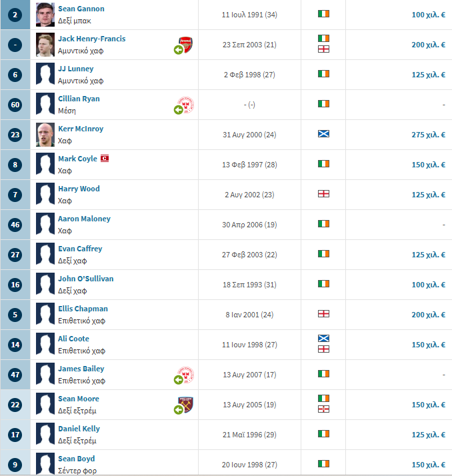Click Jack Henry-Francis' portrait thumbnail
Viewport: 452px width, 476px height.
pyautogui.click(x=45, y=45)
